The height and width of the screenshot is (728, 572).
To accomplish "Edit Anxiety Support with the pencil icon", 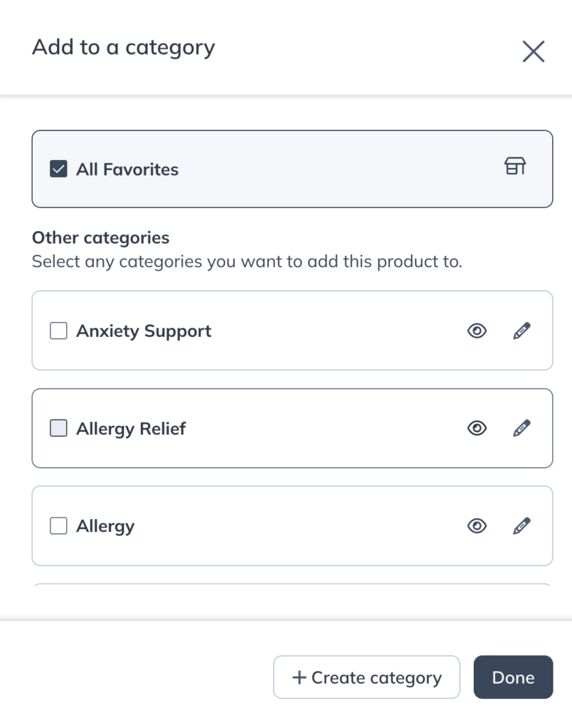I will point(521,331).
